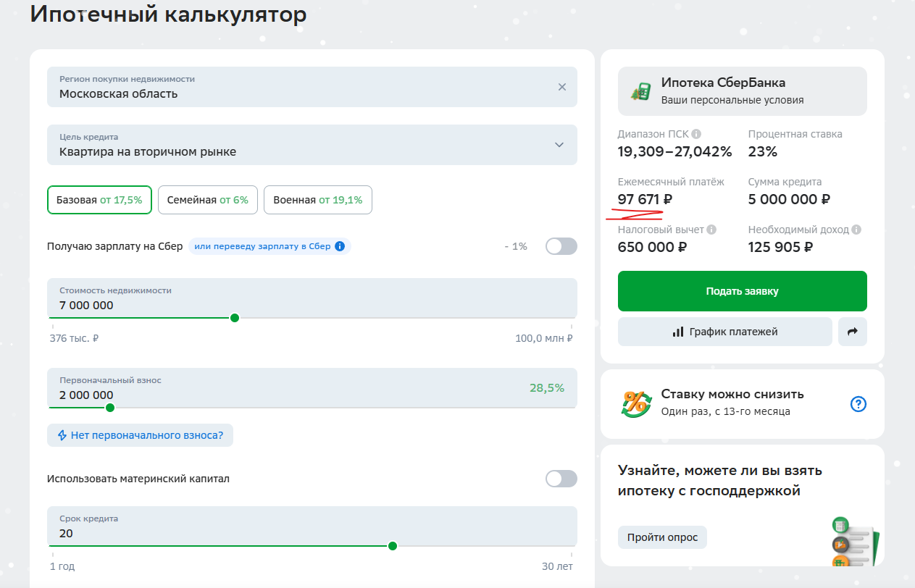The image size is (915, 588).
Task: Click the 30 лет maximum term label
Action: point(556,566)
